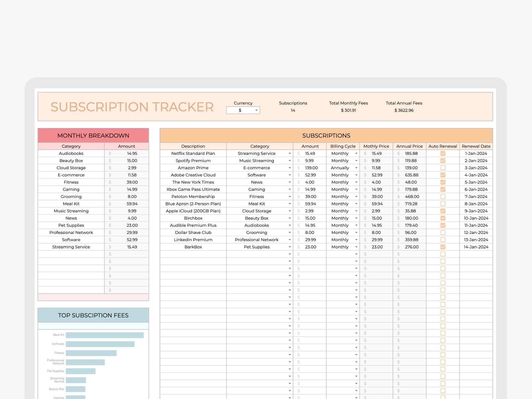532x399 pixels.
Task: Select Amount cell for Blue Apron row
Action: pos(310,204)
